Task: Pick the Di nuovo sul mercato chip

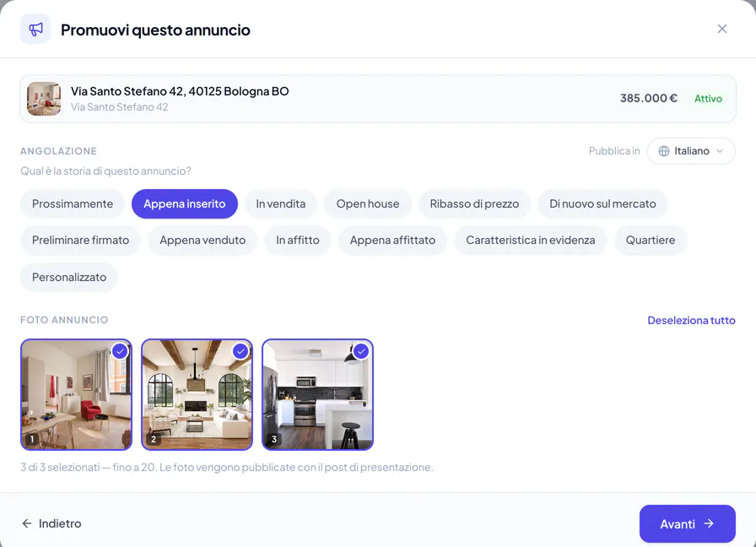Action: tap(602, 203)
